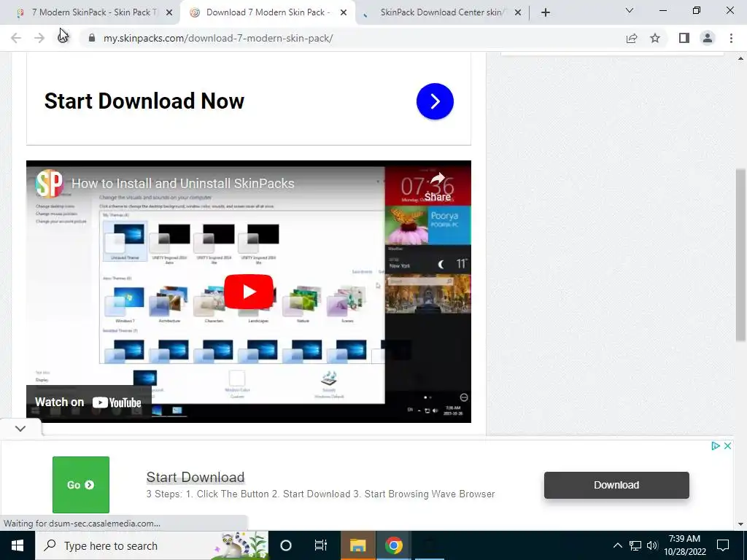Open the Chrome three-dot menu
The image size is (747, 560).
pyautogui.click(x=731, y=38)
